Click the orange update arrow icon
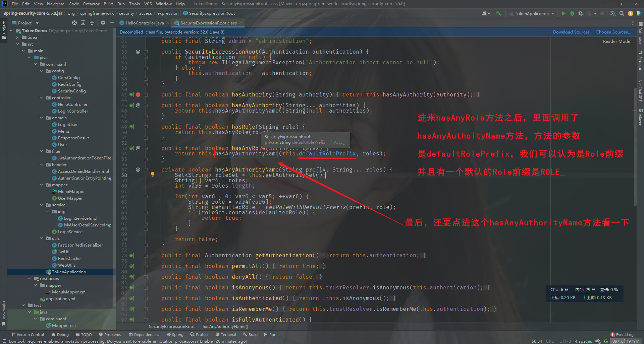This screenshot has width=644, height=344. point(631,13)
